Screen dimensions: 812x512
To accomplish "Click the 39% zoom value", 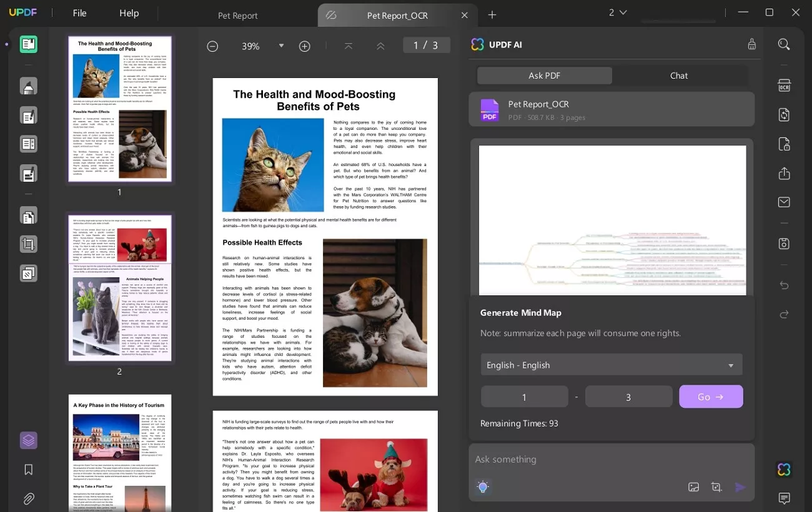I will click(250, 46).
